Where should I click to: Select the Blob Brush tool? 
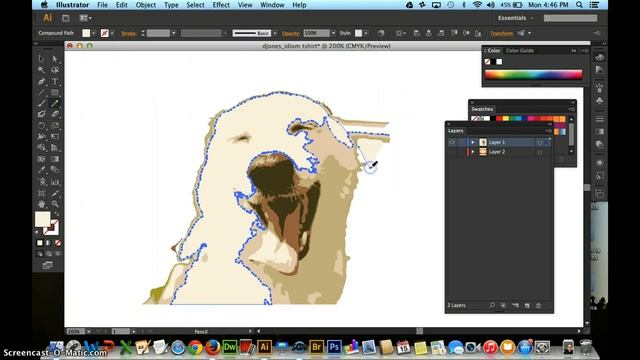tap(42, 114)
